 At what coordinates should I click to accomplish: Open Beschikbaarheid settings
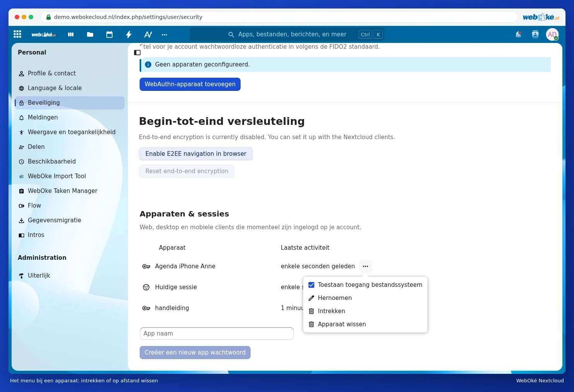click(70, 162)
